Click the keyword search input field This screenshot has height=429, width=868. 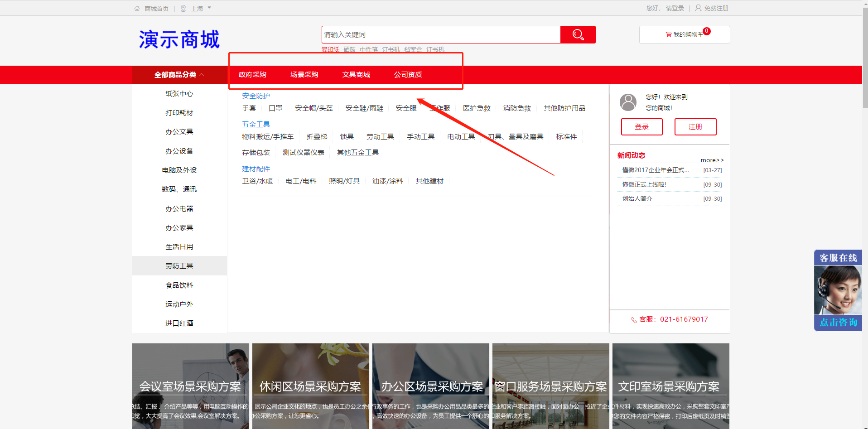coord(441,34)
